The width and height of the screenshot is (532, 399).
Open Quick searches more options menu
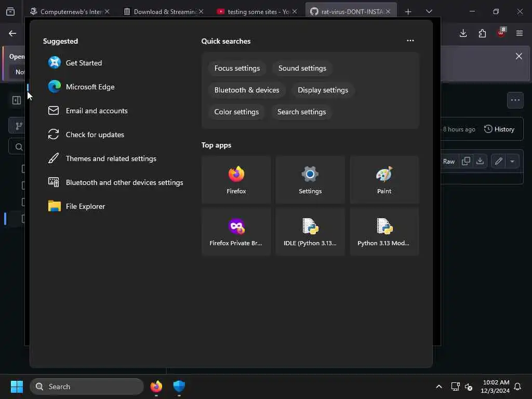tap(410, 41)
